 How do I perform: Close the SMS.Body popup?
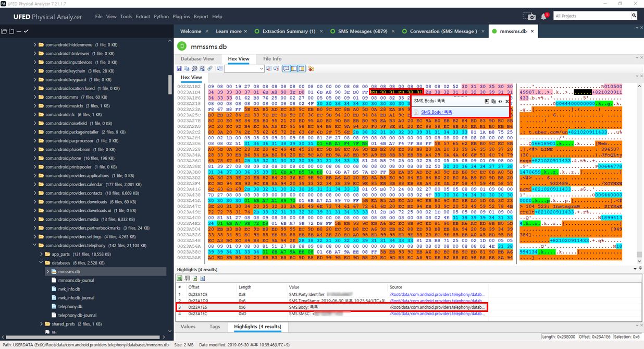click(507, 101)
